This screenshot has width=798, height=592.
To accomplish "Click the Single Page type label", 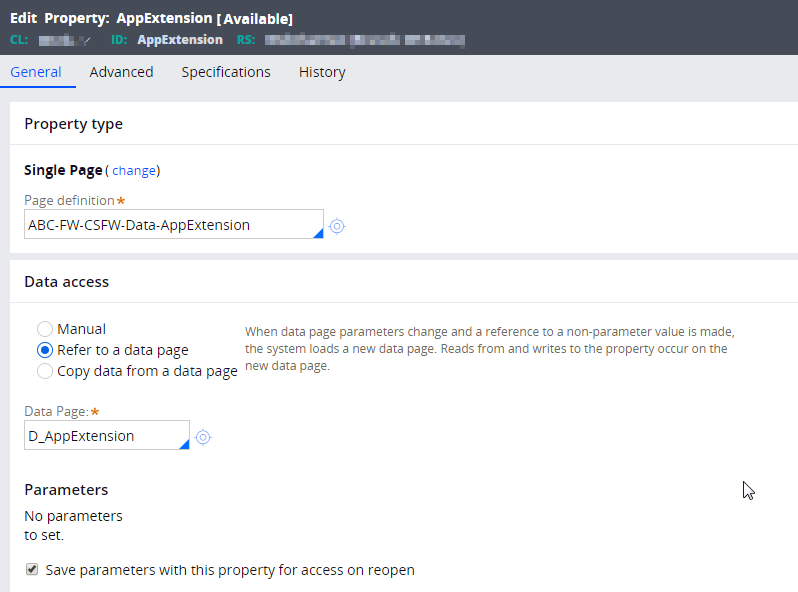I will [63, 170].
